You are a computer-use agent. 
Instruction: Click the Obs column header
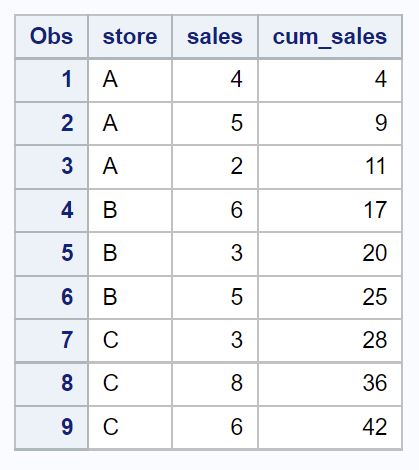(x=51, y=36)
